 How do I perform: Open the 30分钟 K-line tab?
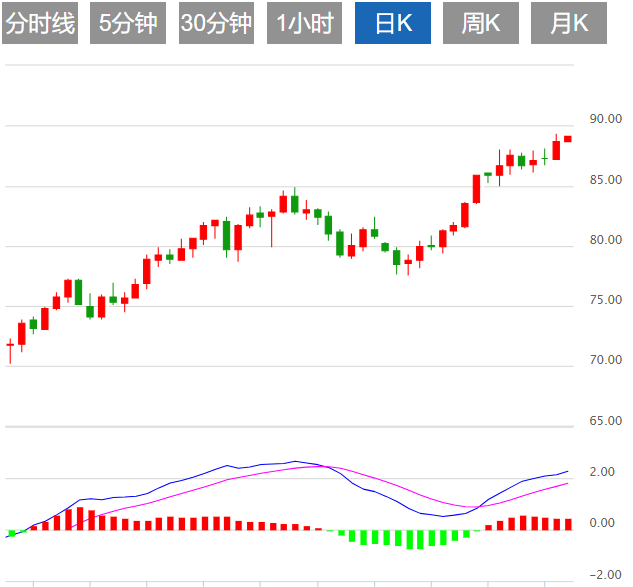[216, 24]
